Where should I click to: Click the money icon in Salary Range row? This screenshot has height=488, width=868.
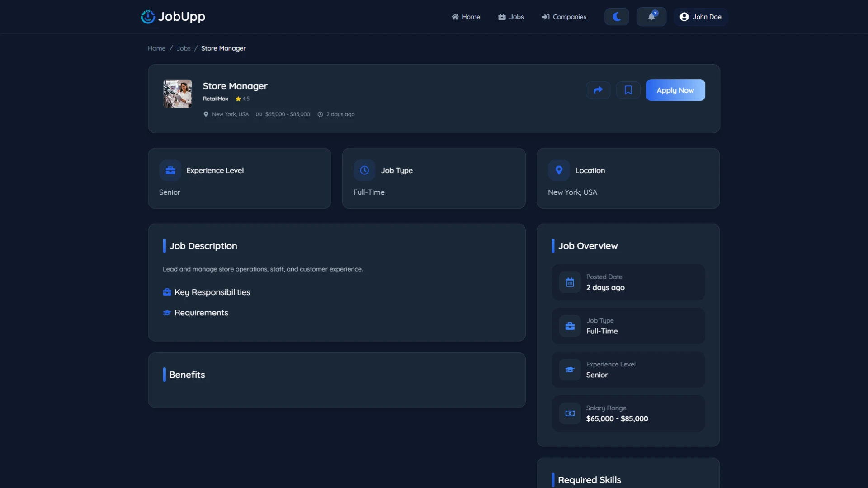click(x=570, y=413)
